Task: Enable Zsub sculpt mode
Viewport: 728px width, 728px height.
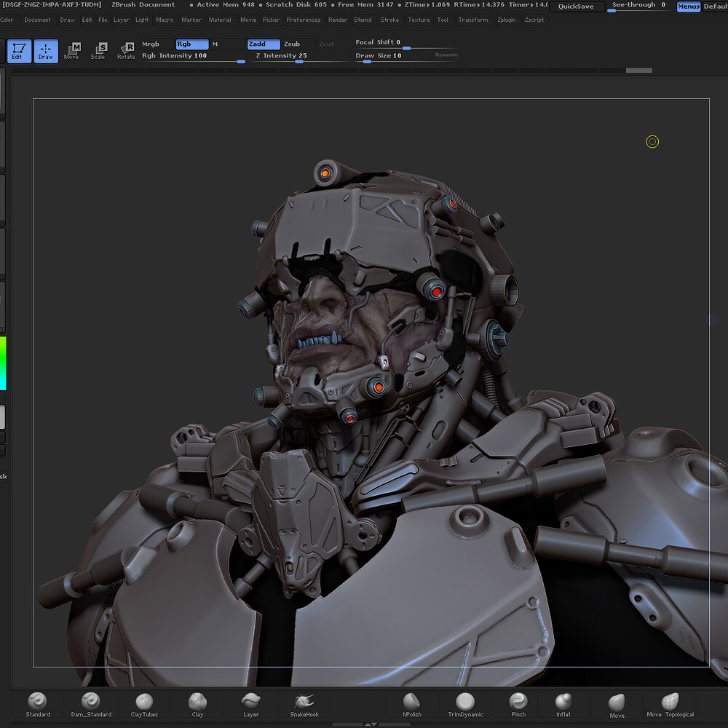Action: tap(298, 44)
